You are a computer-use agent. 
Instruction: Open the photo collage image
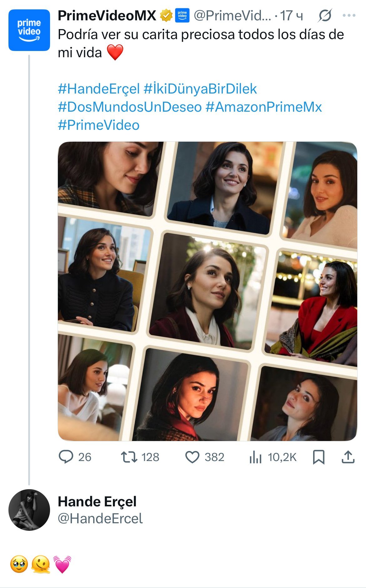pyautogui.click(x=207, y=291)
